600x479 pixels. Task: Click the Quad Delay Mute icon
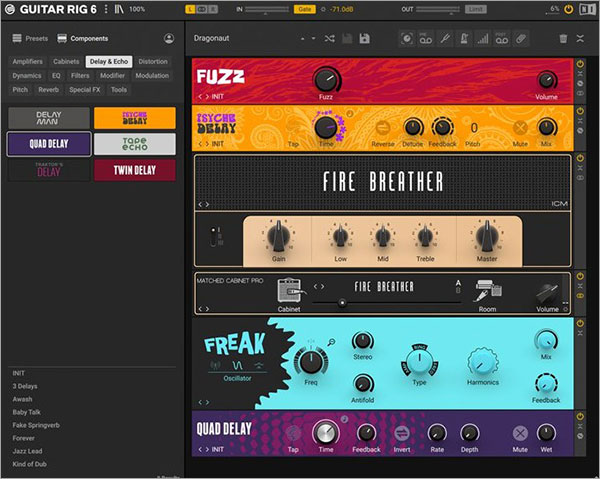click(x=520, y=433)
